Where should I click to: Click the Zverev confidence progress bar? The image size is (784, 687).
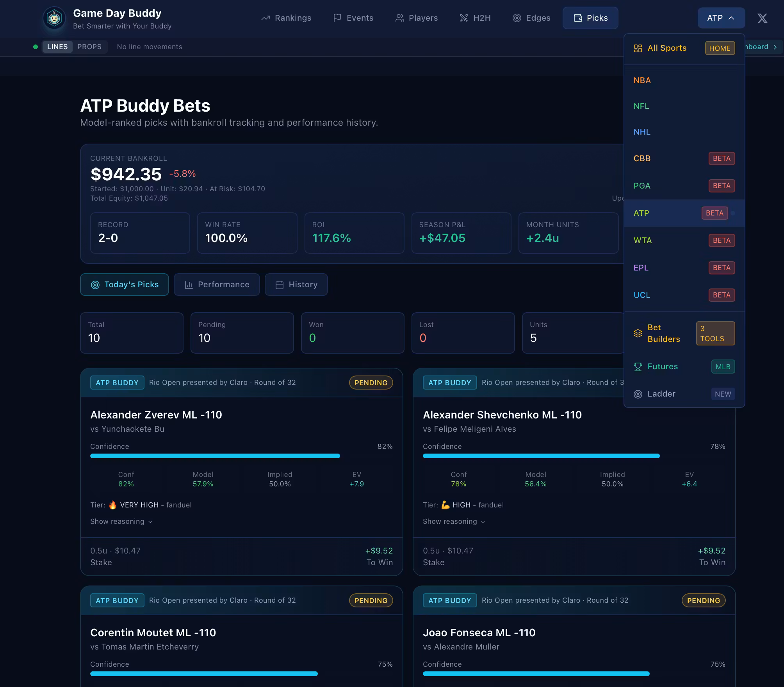pos(215,456)
